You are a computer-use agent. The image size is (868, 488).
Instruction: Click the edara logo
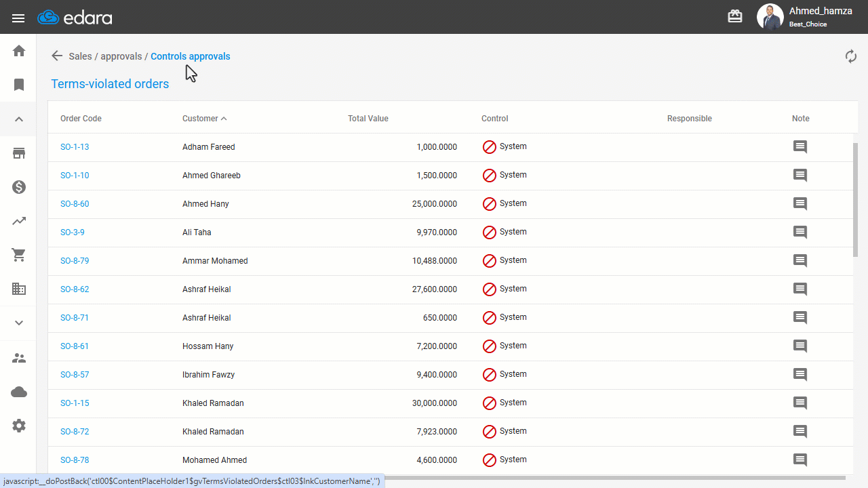pos(75,18)
